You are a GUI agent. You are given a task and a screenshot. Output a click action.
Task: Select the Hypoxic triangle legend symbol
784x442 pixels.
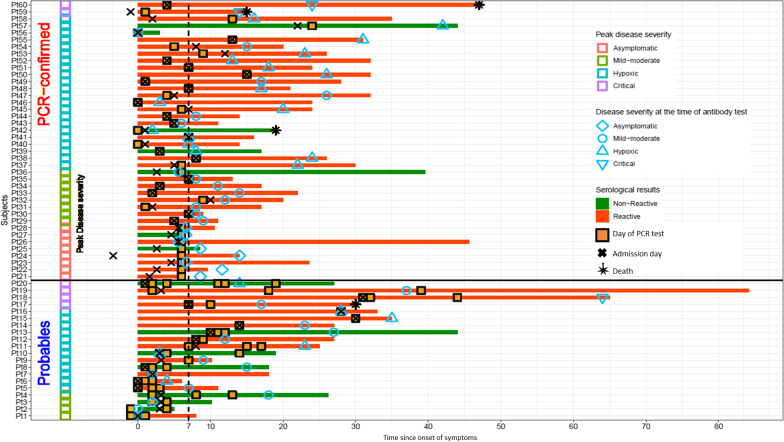(602, 150)
